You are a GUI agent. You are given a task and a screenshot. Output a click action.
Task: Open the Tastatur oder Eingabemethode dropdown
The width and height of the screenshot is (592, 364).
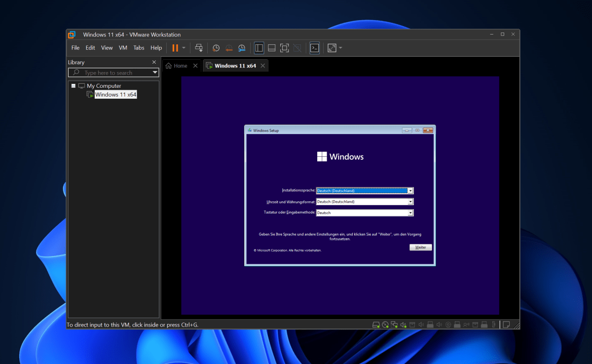point(410,213)
